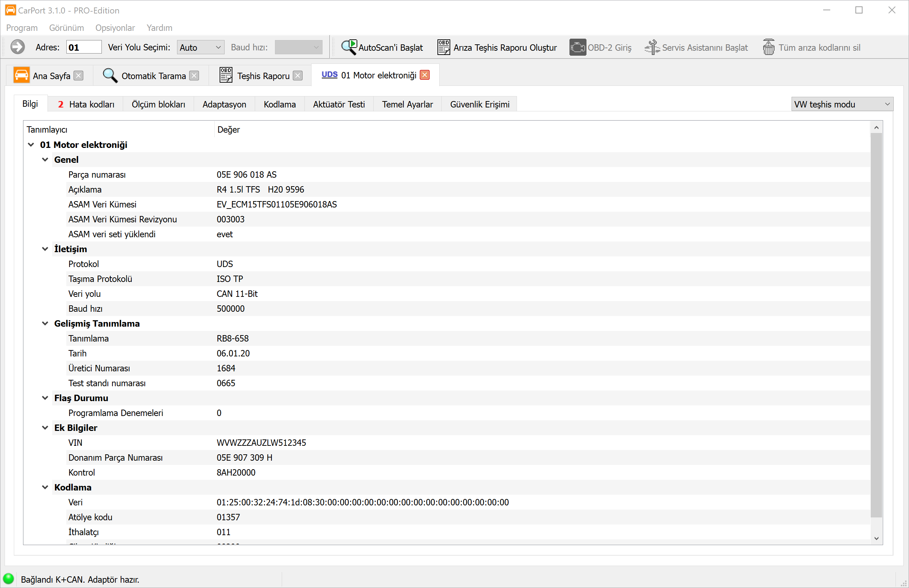Viewport: 909px width, 588px height.
Task: Open Ana Sayfa car icon tab
Action: point(21,75)
